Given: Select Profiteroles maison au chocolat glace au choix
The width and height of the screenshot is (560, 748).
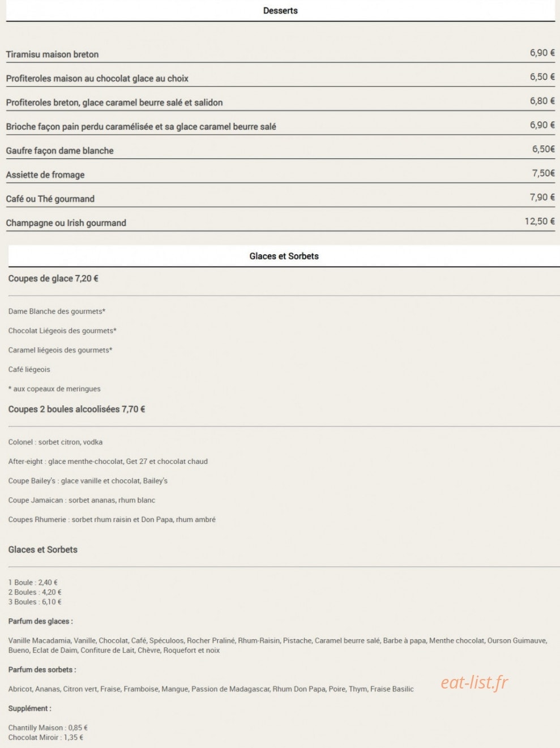Looking at the screenshot, I should [x=97, y=78].
